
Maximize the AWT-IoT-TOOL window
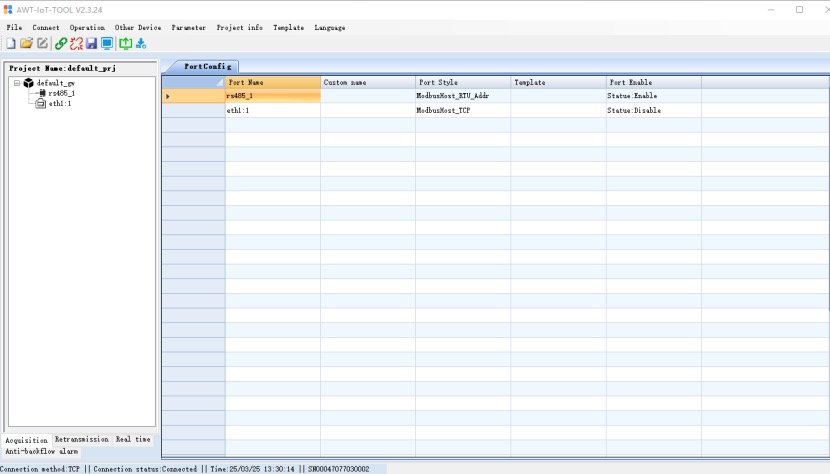coord(799,10)
